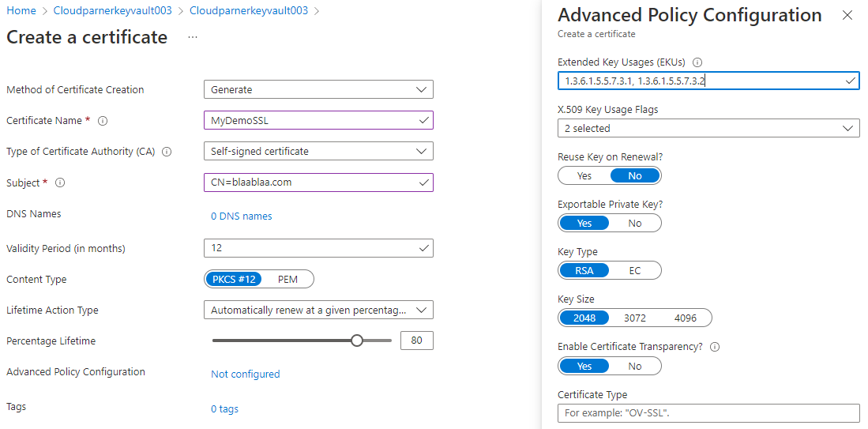
Task: Click info icon next to Enable Certificate Transparency
Action: coord(716,347)
